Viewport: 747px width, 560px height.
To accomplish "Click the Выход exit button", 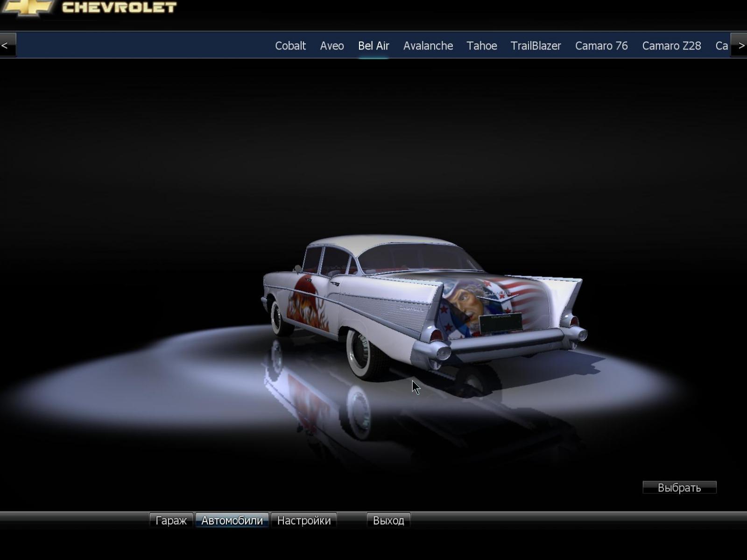I will tap(388, 520).
